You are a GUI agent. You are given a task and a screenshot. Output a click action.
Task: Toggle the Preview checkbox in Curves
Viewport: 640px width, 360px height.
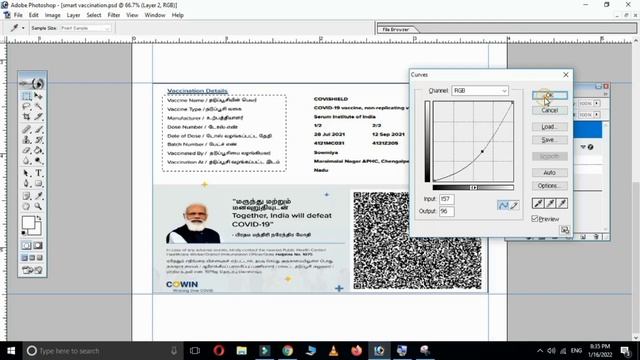tap(535, 219)
